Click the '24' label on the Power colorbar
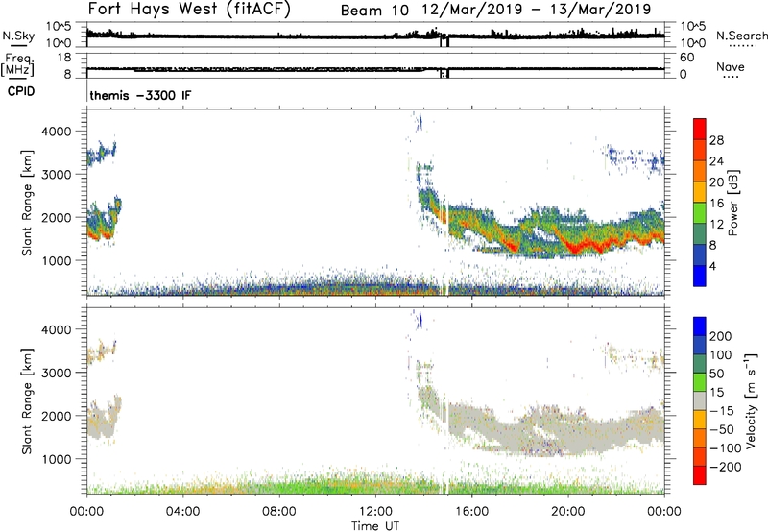Viewport: 768px width, 532px height. [x=716, y=161]
